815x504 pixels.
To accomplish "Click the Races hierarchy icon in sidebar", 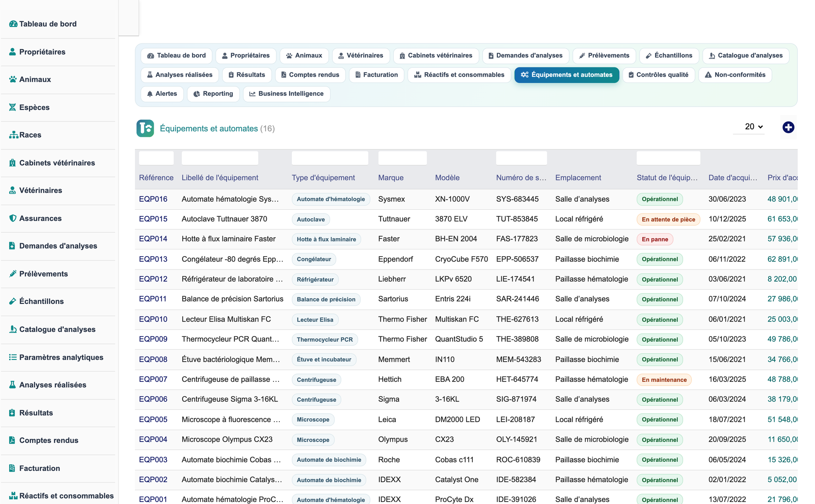I will pos(13,135).
